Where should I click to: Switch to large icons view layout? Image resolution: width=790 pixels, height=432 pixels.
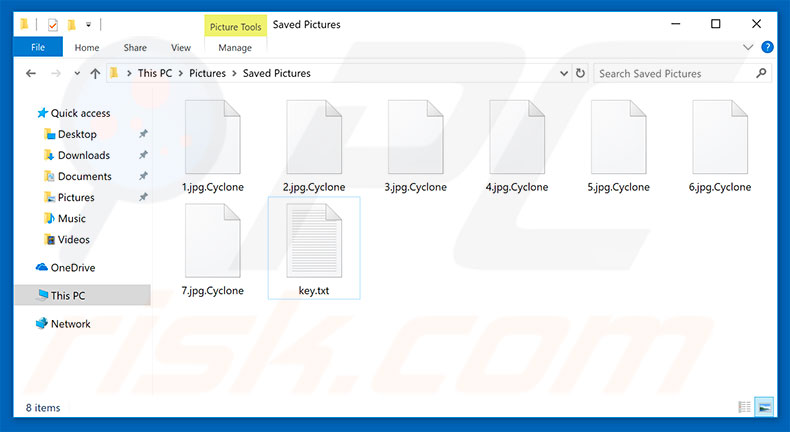tap(764, 407)
